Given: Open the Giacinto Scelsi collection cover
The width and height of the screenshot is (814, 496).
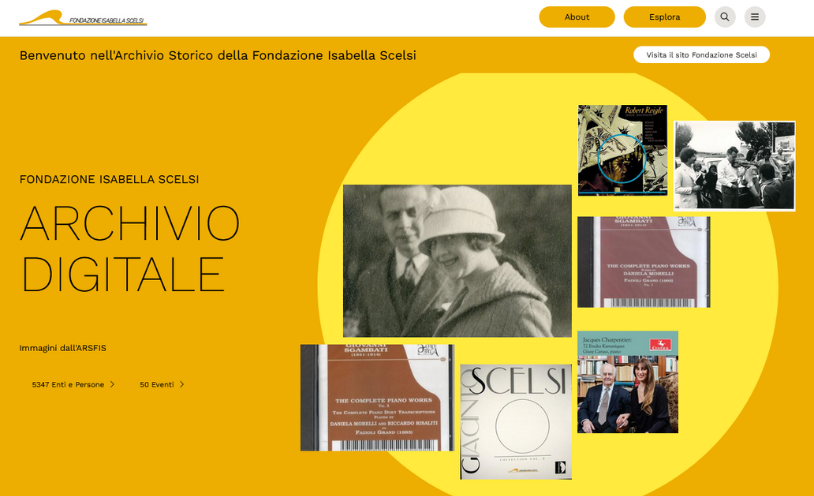Looking at the screenshot, I should [516, 422].
